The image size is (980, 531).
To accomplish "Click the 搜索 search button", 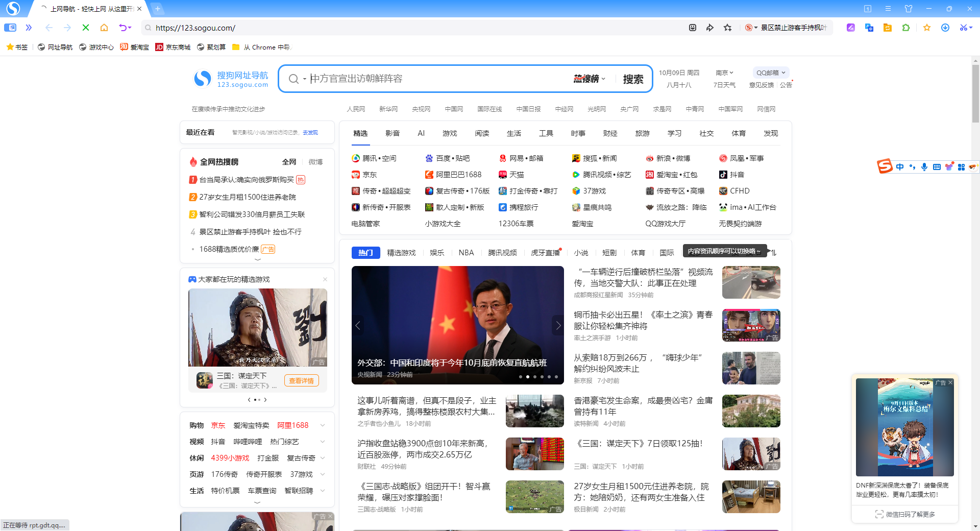I will pyautogui.click(x=633, y=79).
